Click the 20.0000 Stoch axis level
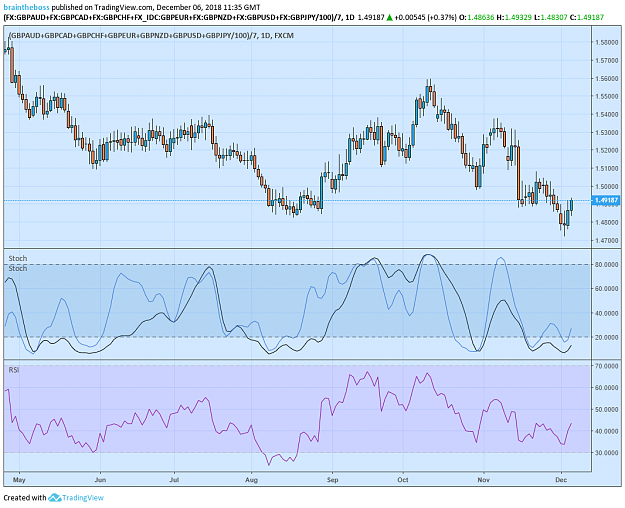Viewport: 625px width, 508px height. pyautogui.click(x=607, y=337)
